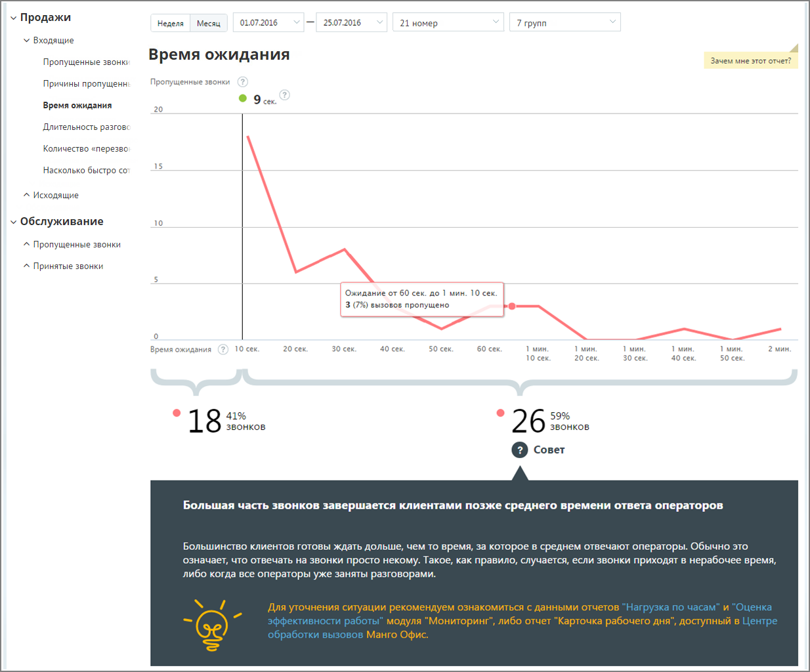Open Нагрузка по часам report link
The image size is (810, 672).
(x=671, y=607)
